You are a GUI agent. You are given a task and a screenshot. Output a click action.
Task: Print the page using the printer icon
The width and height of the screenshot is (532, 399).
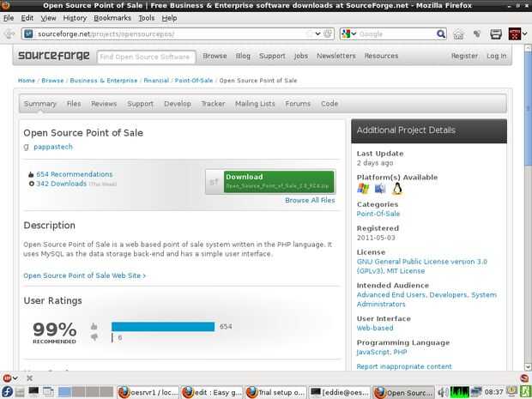click(496, 34)
